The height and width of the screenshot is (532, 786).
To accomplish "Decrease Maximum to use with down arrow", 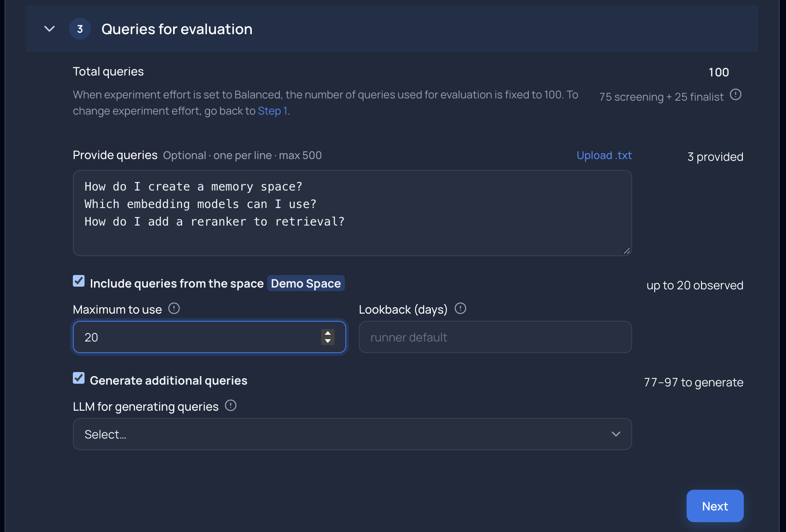I will click(328, 341).
